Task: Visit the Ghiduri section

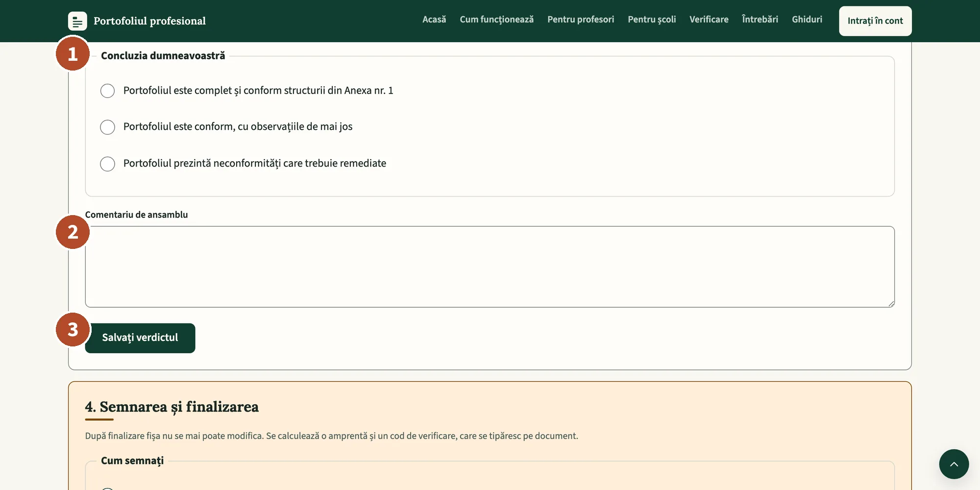Action: [807, 20]
